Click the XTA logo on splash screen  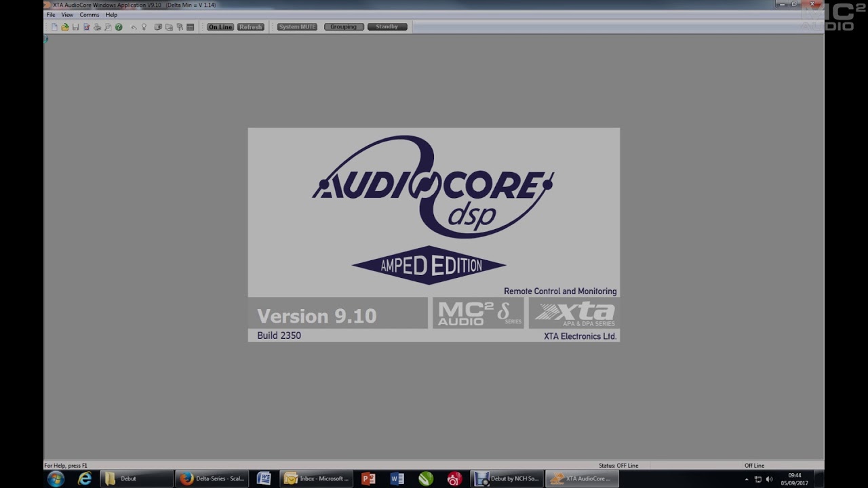pos(574,313)
